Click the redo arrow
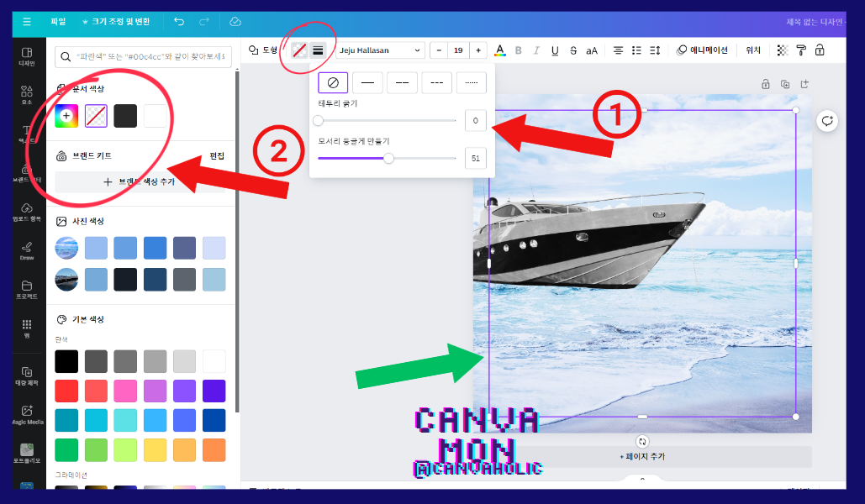 (x=204, y=22)
